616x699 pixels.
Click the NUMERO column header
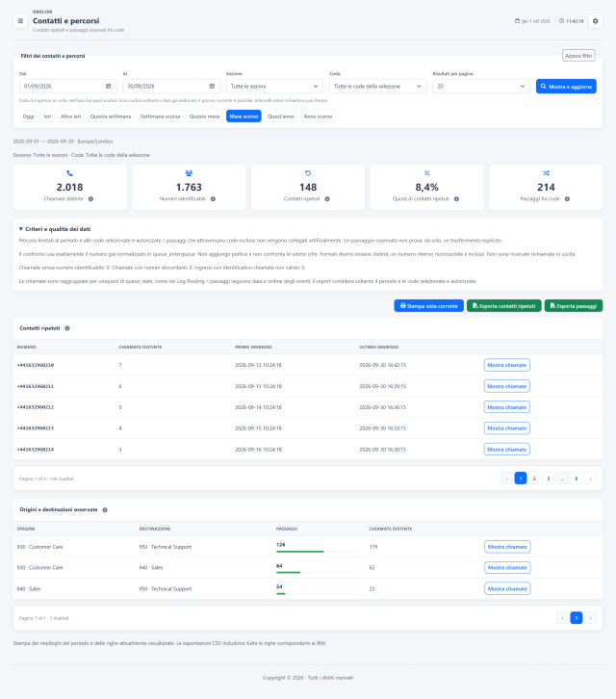(x=26, y=347)
